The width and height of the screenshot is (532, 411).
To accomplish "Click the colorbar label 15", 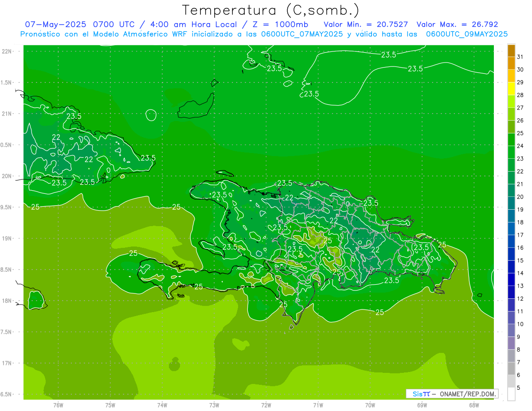I will 520,260.
